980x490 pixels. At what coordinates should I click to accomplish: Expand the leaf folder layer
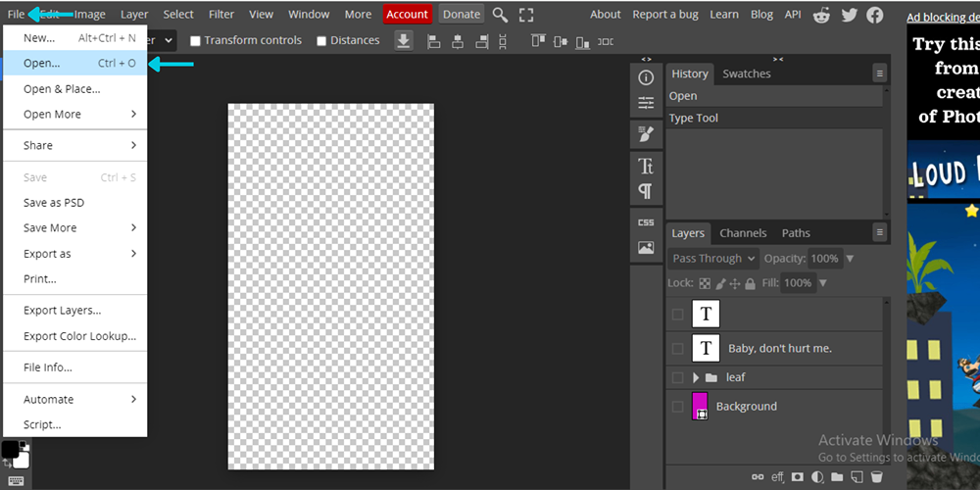[x=696, y=377]
